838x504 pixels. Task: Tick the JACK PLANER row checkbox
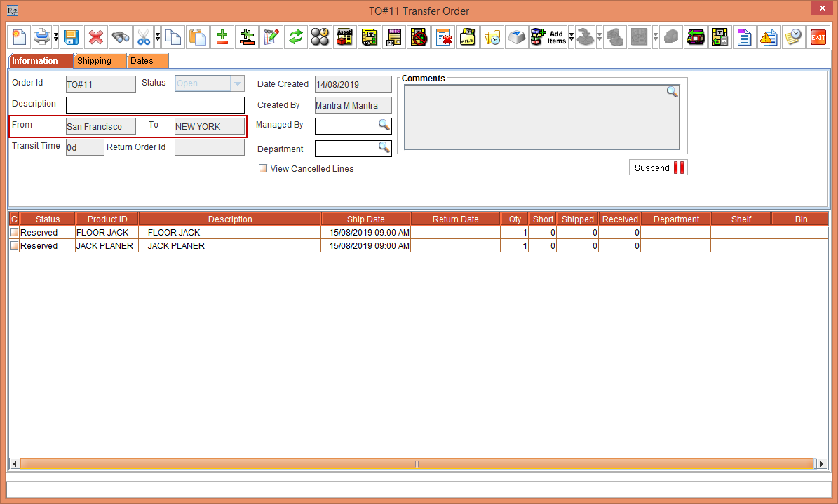[x=14, y=246]
